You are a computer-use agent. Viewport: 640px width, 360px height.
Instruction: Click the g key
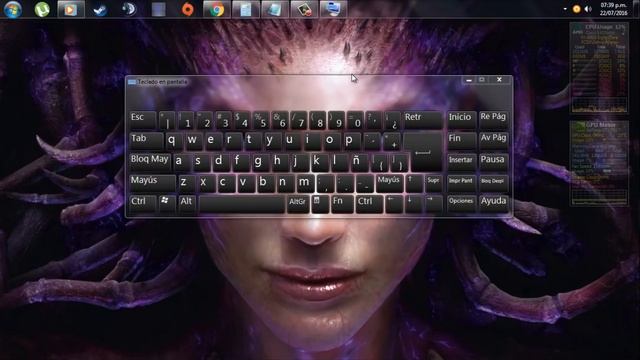click(259, 162)
